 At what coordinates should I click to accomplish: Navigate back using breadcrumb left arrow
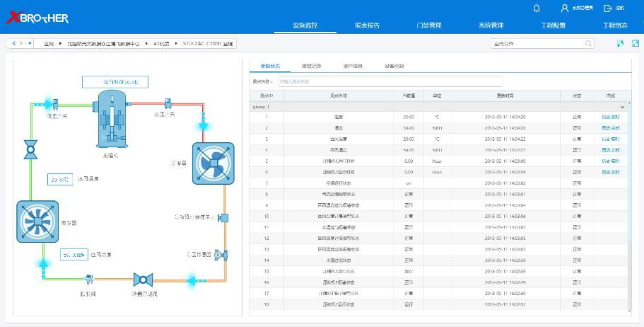(12, 44)
